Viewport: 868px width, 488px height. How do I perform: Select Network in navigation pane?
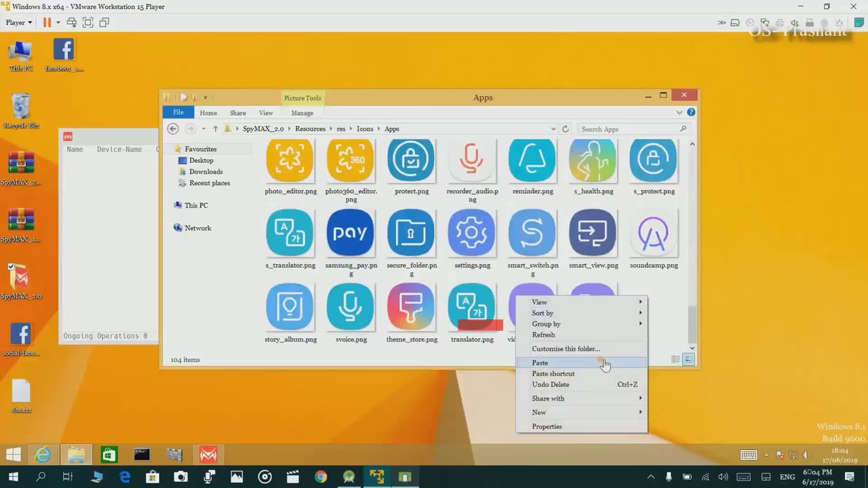(193, 228)
